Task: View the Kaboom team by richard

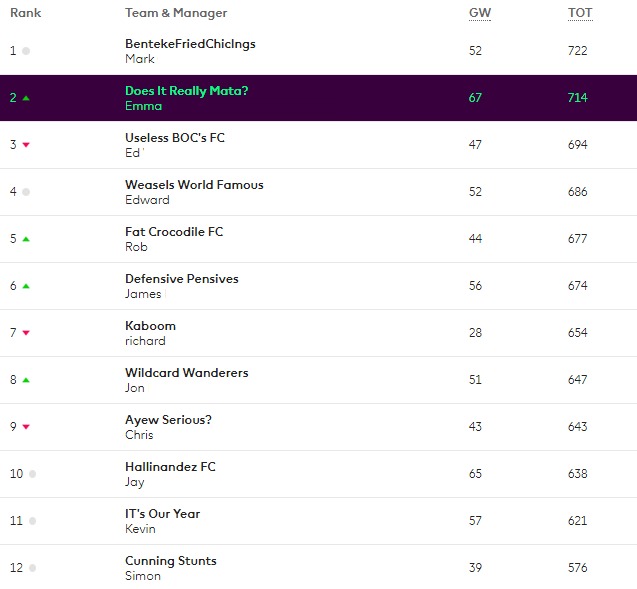Action: (x=150, y=326)
